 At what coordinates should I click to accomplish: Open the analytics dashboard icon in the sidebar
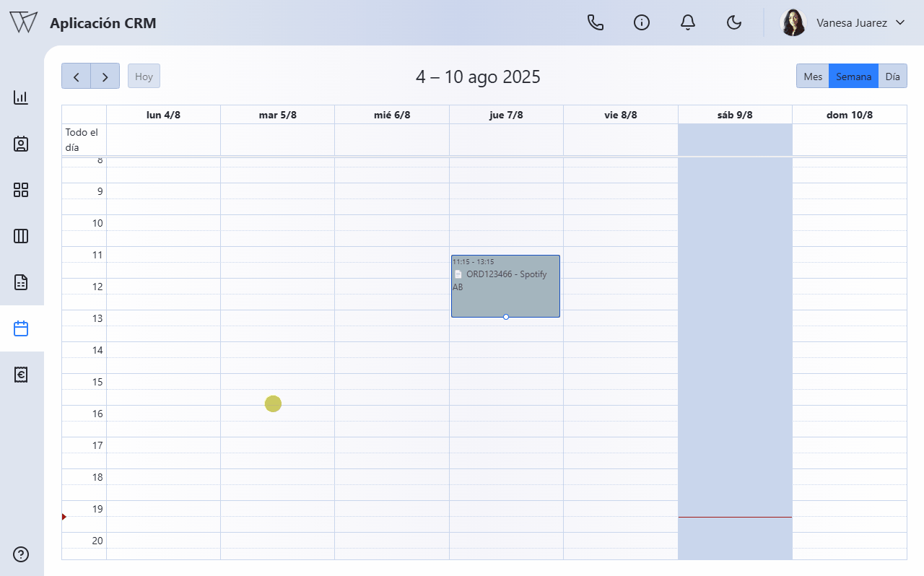[x=21, y=97]
